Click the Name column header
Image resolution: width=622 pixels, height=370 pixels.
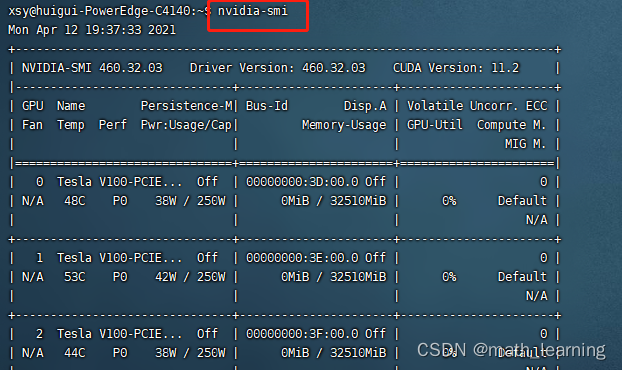point(71,106)
